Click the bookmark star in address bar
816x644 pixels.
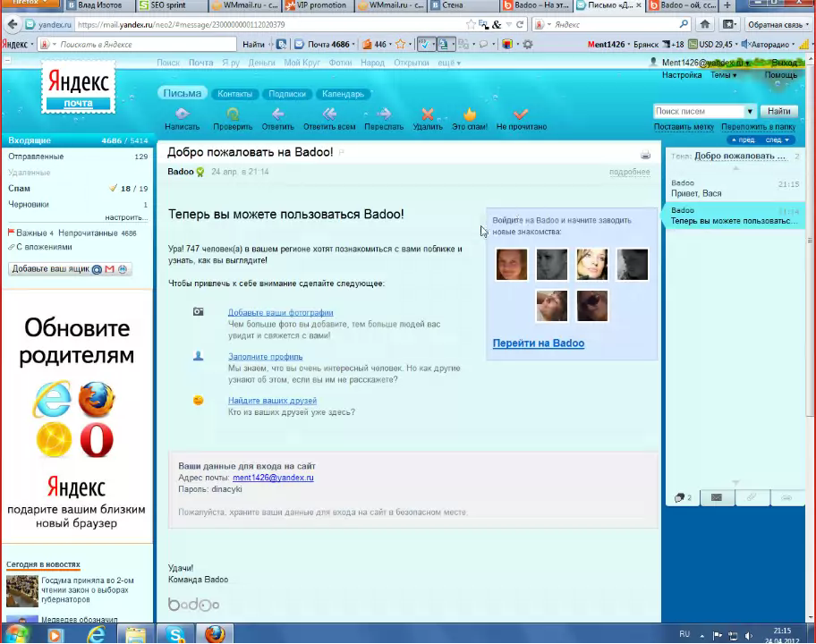471,24
